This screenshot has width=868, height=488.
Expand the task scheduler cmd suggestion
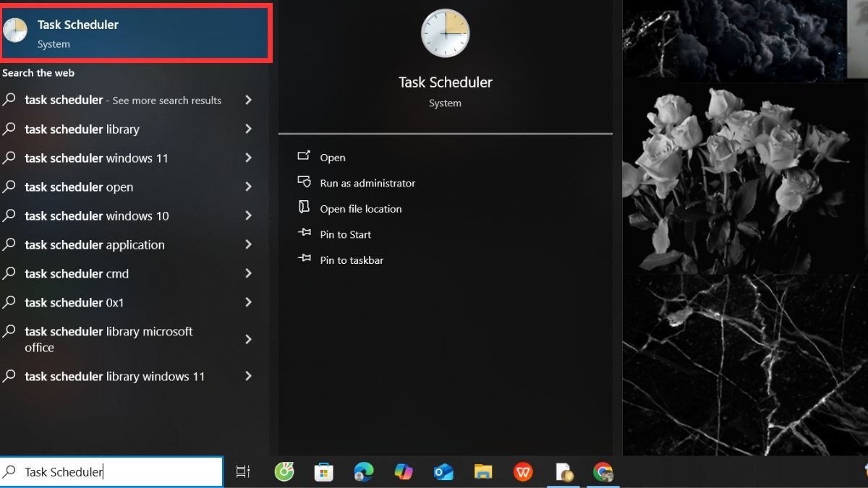pos(248,273)
